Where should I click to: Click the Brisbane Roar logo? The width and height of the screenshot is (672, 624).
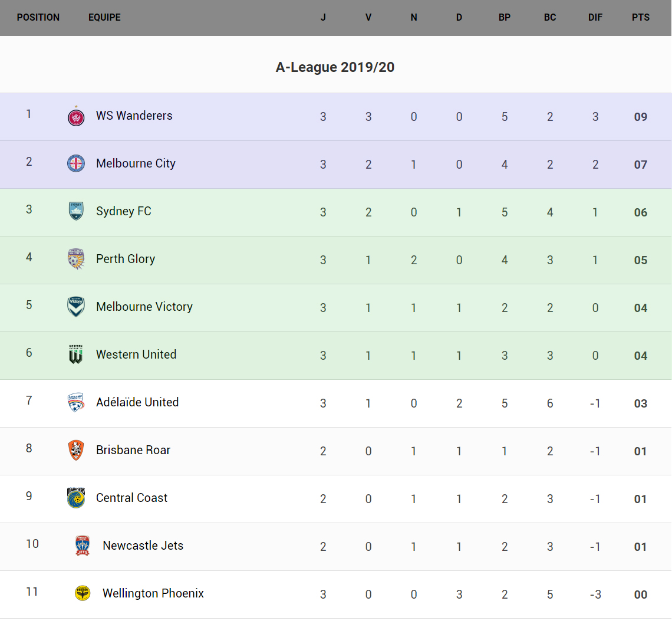coord(76,450)
